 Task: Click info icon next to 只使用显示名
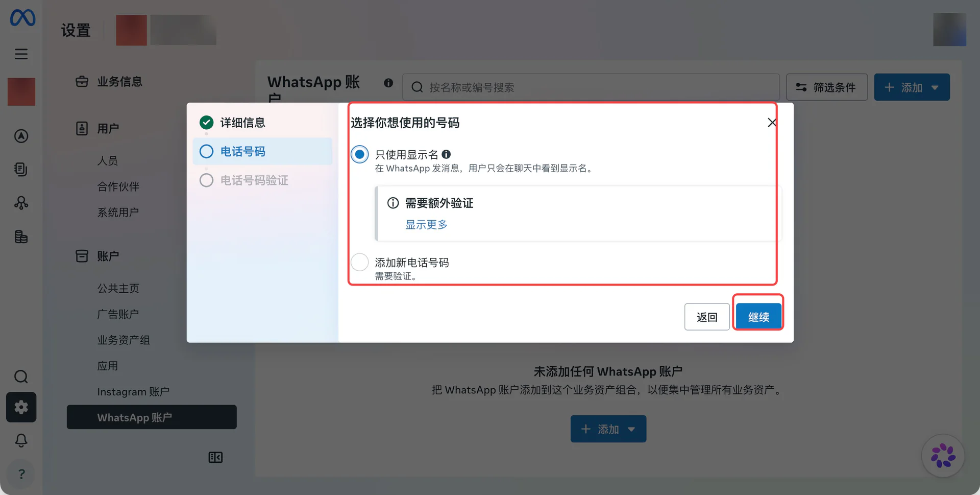click(446, 154)
